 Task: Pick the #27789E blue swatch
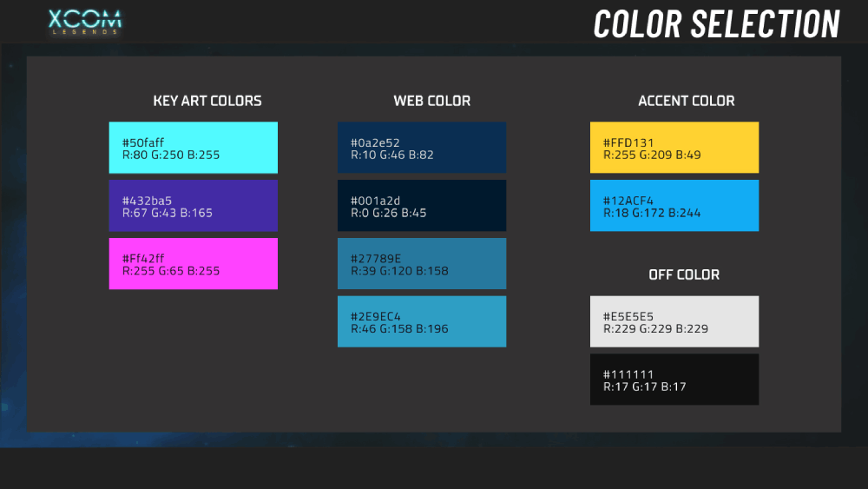[422, 263]
